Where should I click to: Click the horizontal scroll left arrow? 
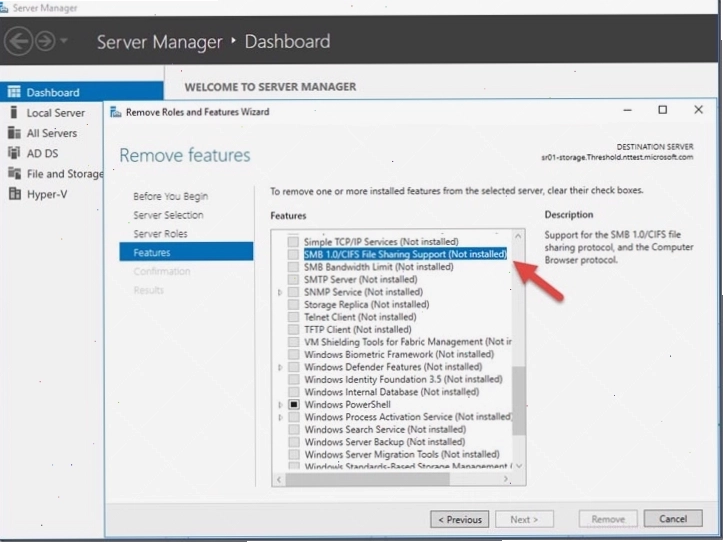[279, 479]
